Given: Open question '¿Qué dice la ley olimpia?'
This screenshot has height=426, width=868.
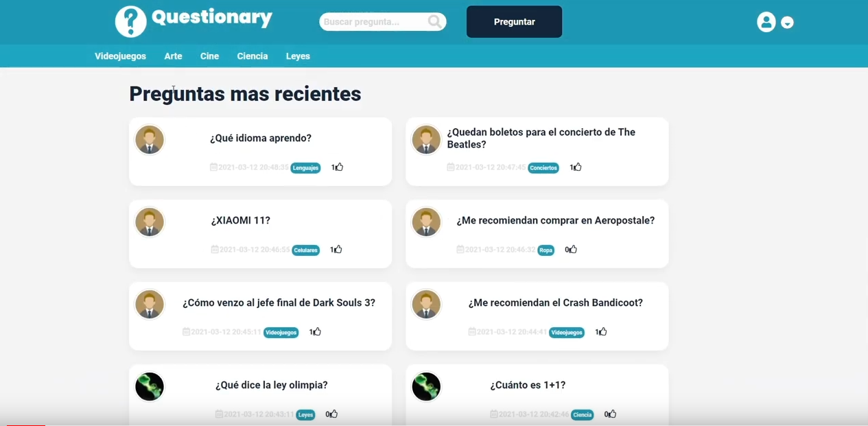Looking at the screenshot, I should (271, 385).
